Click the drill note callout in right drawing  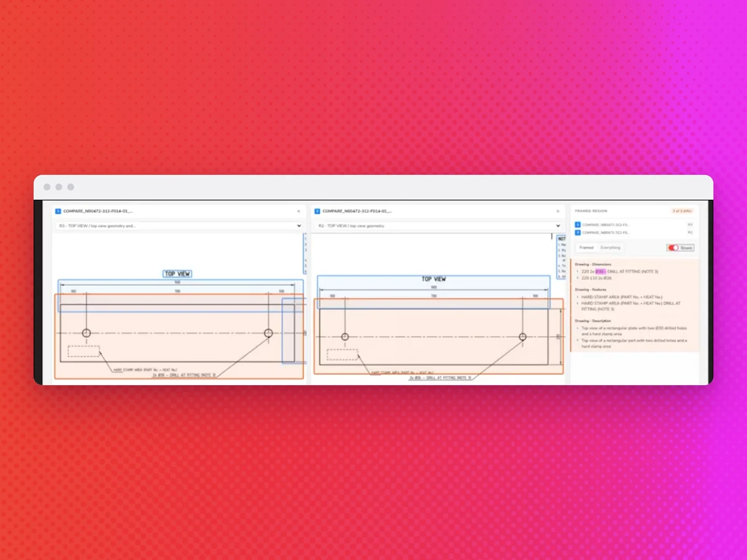pos(441,378)
